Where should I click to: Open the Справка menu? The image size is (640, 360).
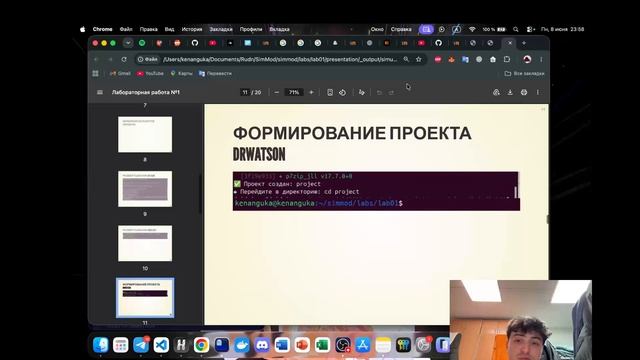pyautogui.click(x=401, y=29)
